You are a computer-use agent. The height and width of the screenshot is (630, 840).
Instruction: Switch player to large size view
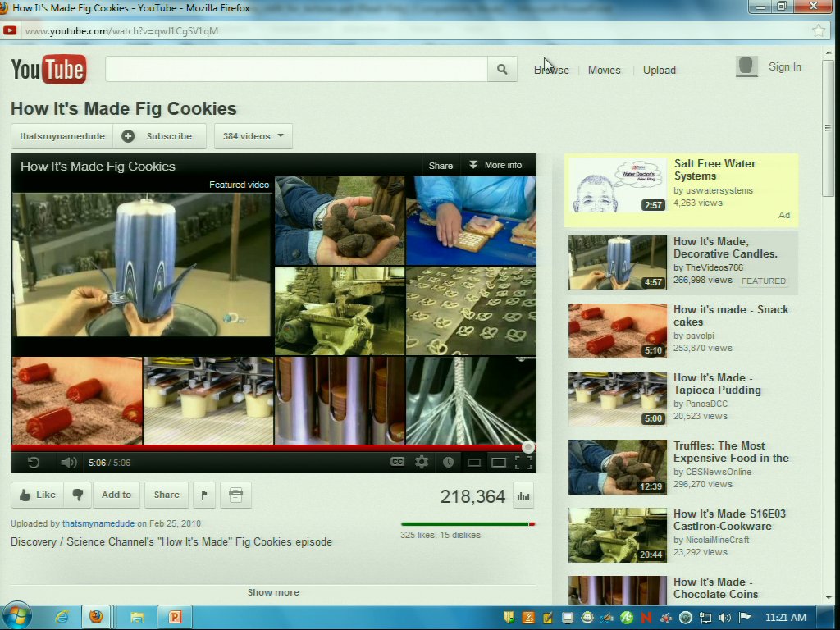(x=498, y=463)
